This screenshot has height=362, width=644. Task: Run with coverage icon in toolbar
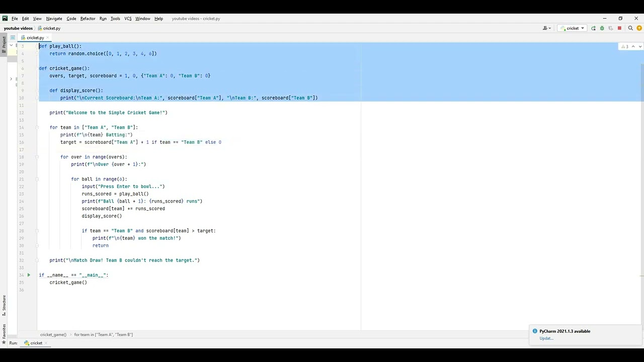coord(610,28)
